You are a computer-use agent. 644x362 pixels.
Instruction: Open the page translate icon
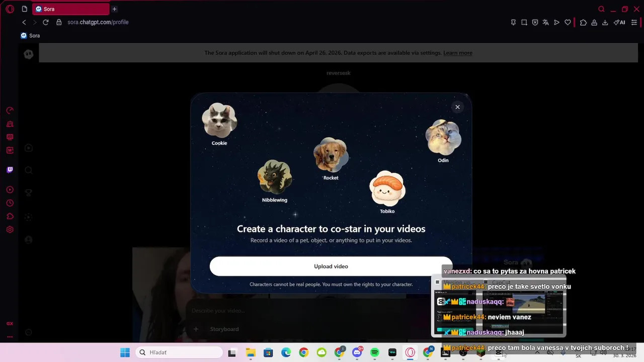pyautogui.click(x=545, y=22)
